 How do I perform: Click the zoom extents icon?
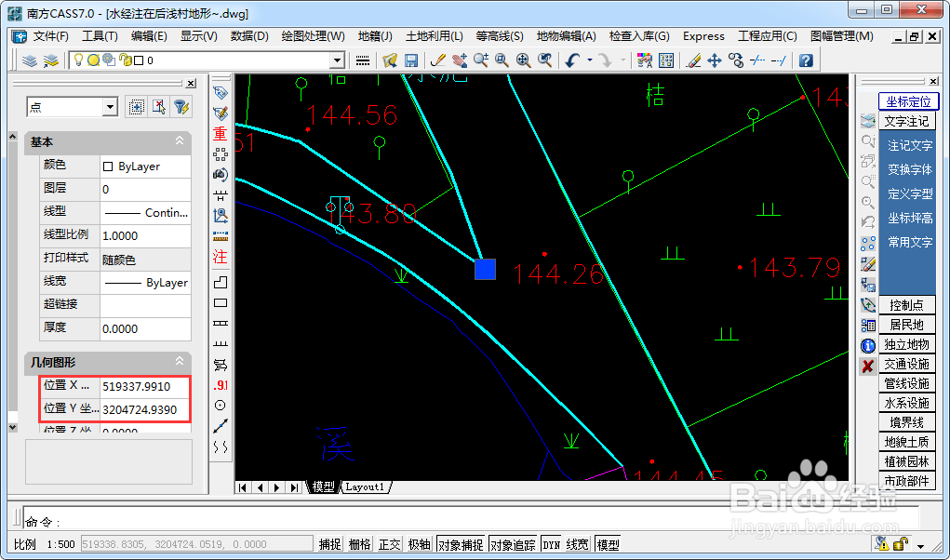click(523, 60)
